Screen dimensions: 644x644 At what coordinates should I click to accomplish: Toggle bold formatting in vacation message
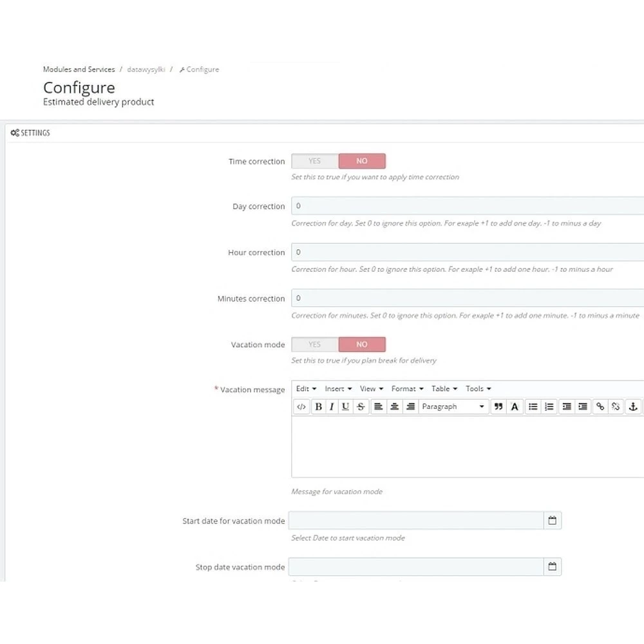pyautogui.click(x=318, y=406)
